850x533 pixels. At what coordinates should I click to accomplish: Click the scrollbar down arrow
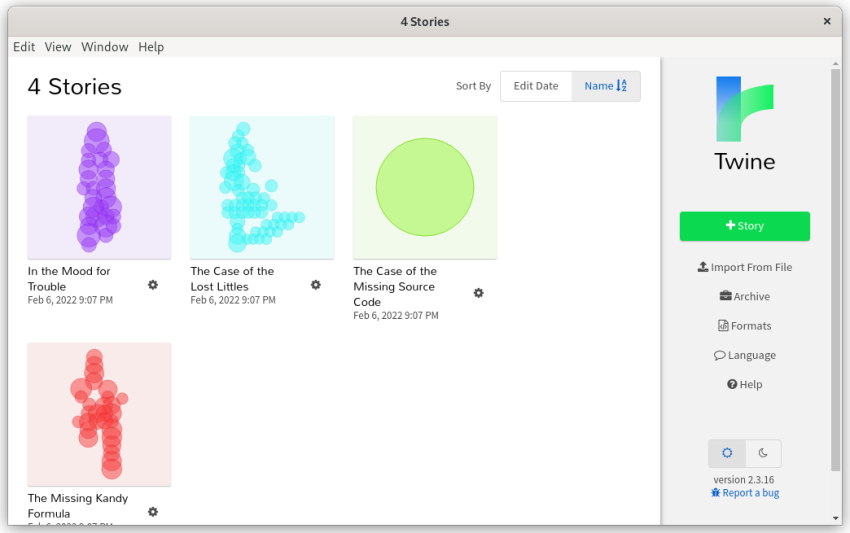835,518
